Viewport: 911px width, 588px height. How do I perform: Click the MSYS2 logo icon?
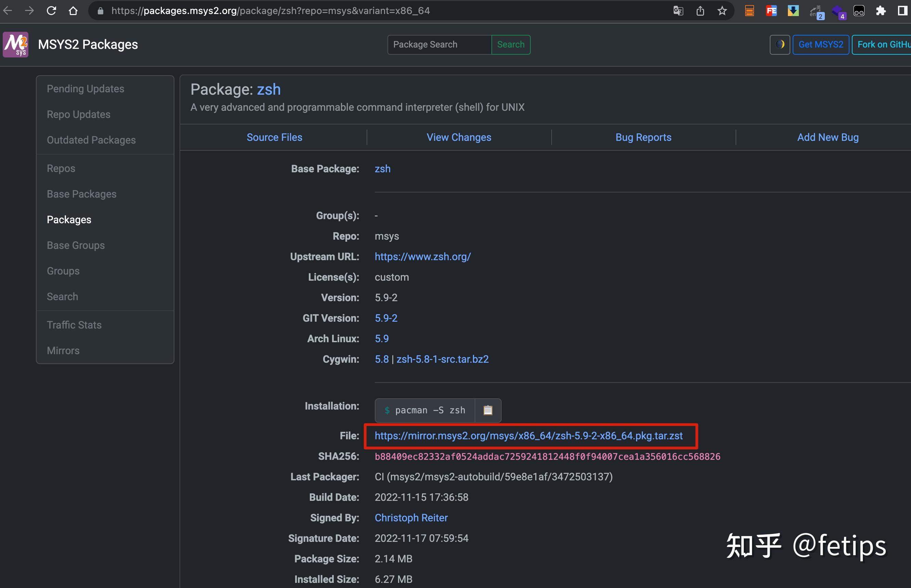[15, 45]
